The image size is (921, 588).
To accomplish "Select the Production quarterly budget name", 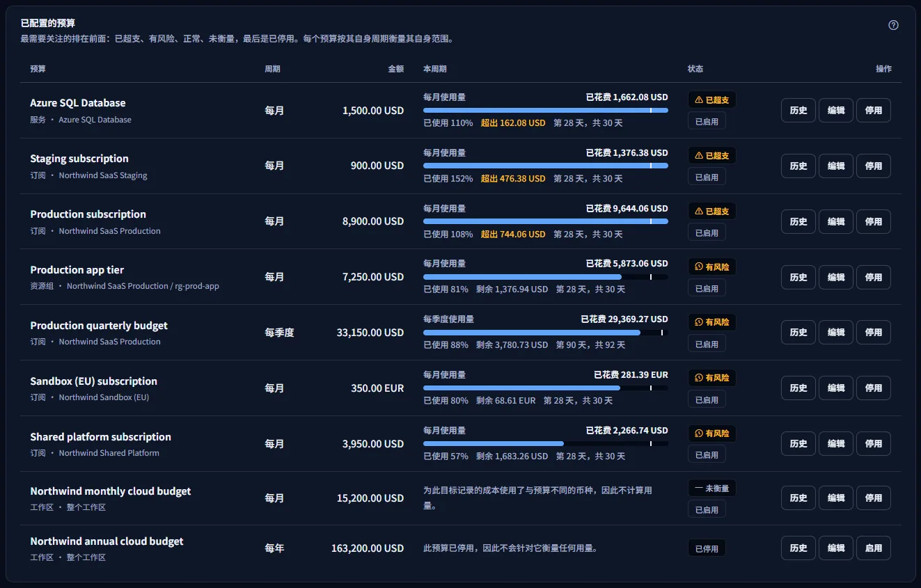I will pos(99,326).
